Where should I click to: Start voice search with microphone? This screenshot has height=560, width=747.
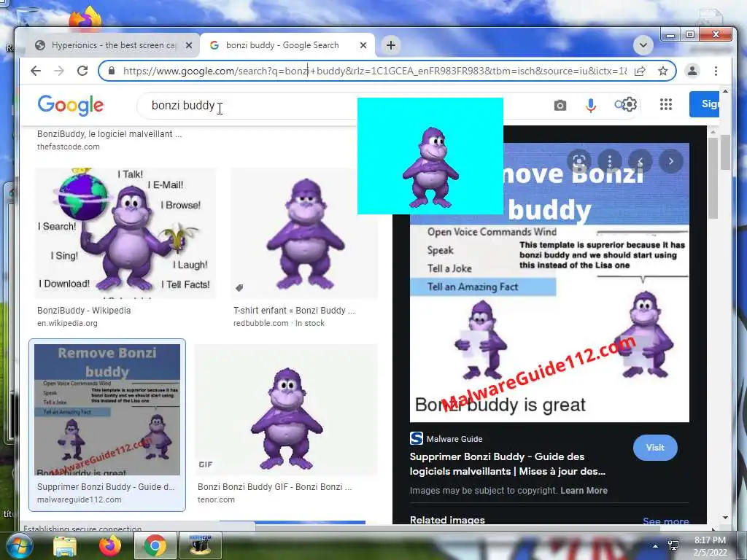click(x=591, y=105)
